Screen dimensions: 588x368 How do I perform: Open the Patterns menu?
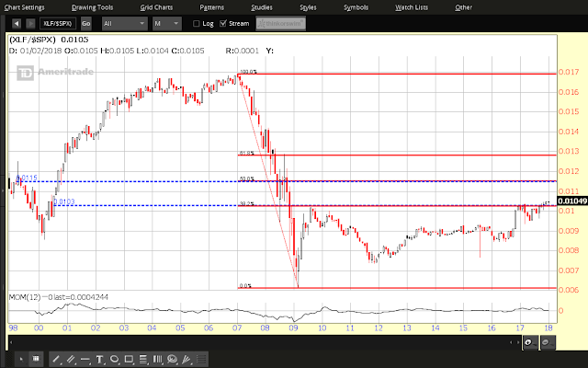[212, 7]
